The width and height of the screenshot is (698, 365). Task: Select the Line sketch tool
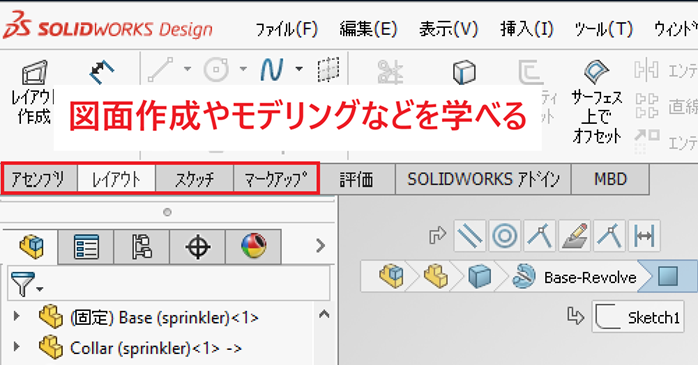[161, 69]
